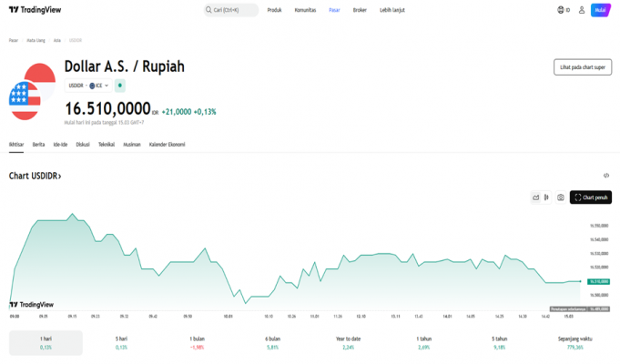Screen dimensions: 620x364
Task: Switch chart to candlestick style
Action: pos(547,197)
